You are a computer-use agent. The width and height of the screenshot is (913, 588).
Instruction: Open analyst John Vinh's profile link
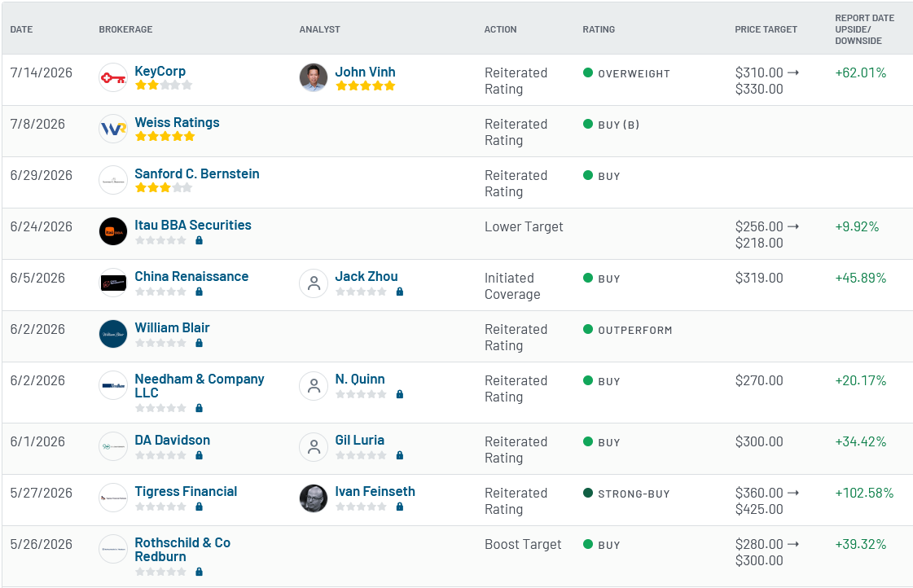[x=365, y=72]
